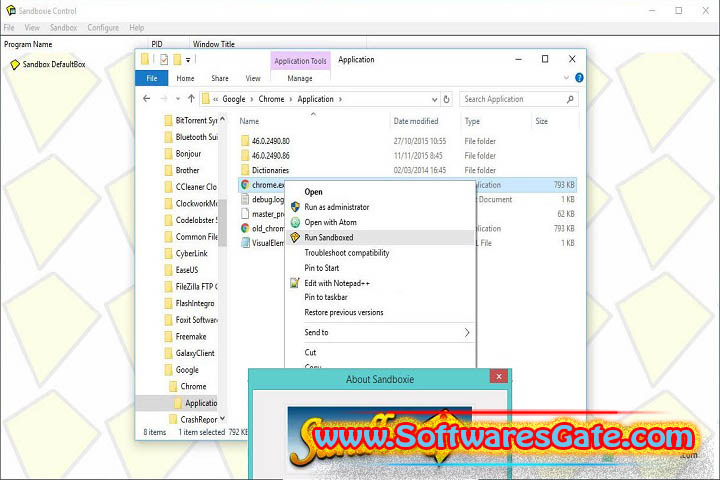The width and height of the screenshot is (720, 480).
Task: Select the chrome.exe file icon
Action: coord(245,185)
